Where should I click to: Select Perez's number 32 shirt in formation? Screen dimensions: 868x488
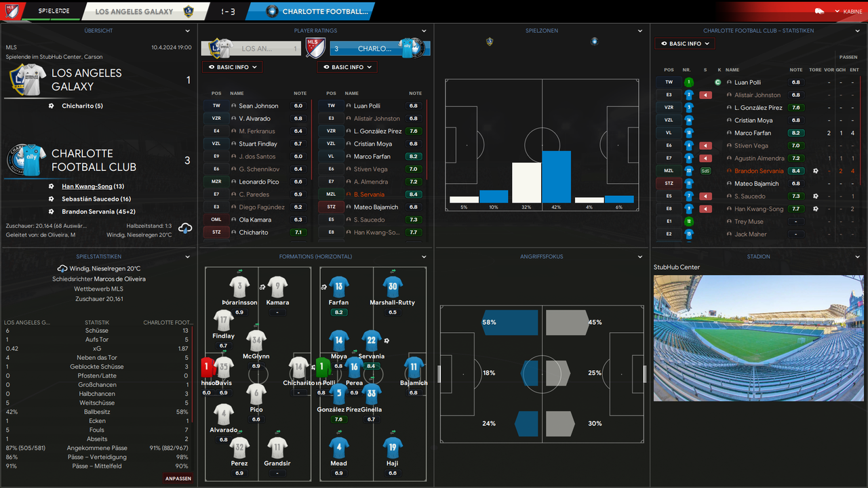click(239, 447)
